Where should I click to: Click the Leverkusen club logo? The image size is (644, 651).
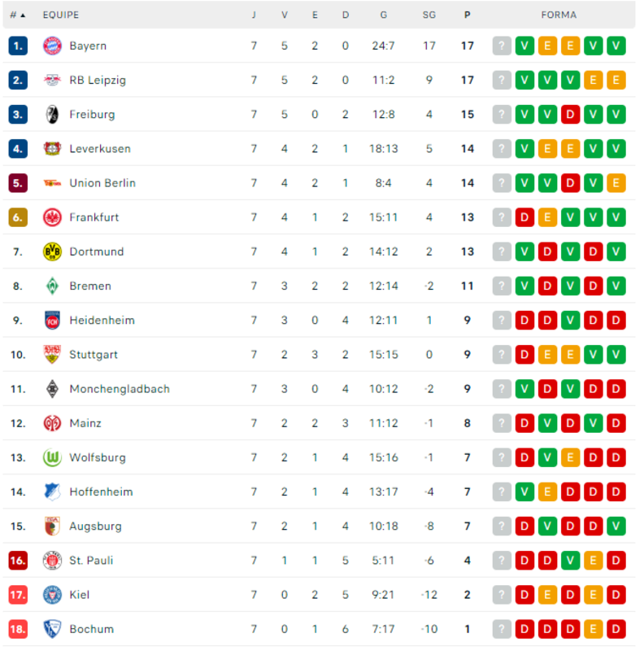tap(52, 149)
